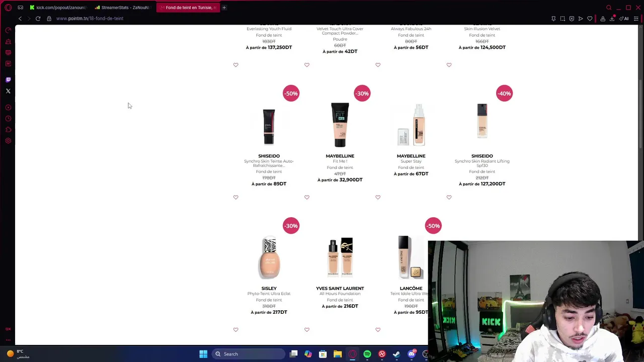Go back to the previous page
644x362 pixels.
coord(20,19)
